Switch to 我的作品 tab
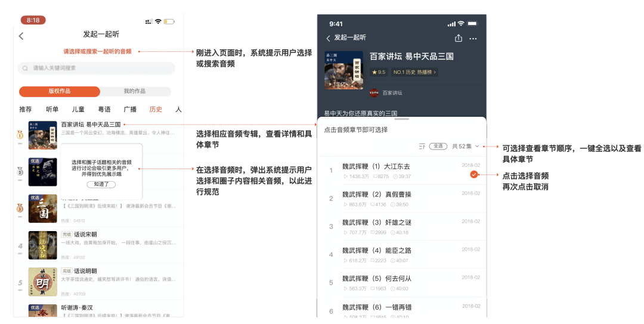This screenshot has width=644, height=324. tap(135, 91)
